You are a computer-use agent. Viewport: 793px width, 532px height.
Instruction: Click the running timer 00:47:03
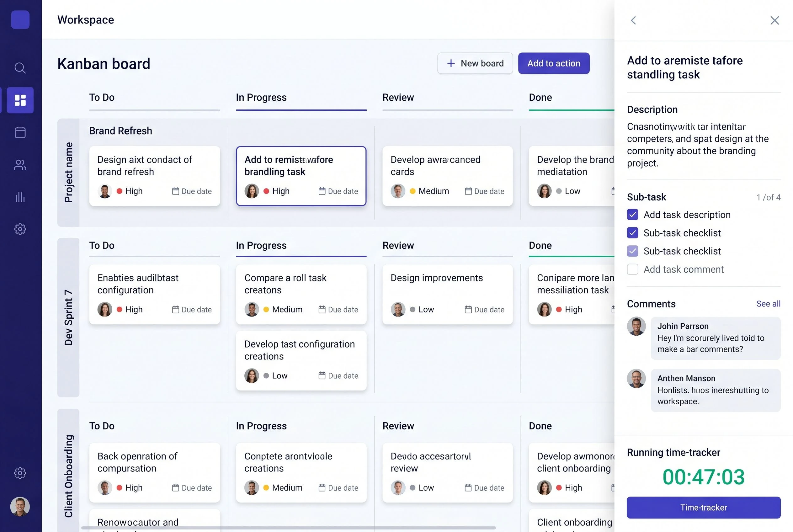[x=703, y=477]
